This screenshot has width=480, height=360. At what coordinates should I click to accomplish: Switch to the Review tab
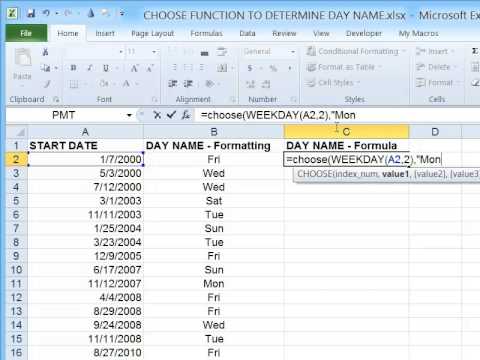[284, 33]
